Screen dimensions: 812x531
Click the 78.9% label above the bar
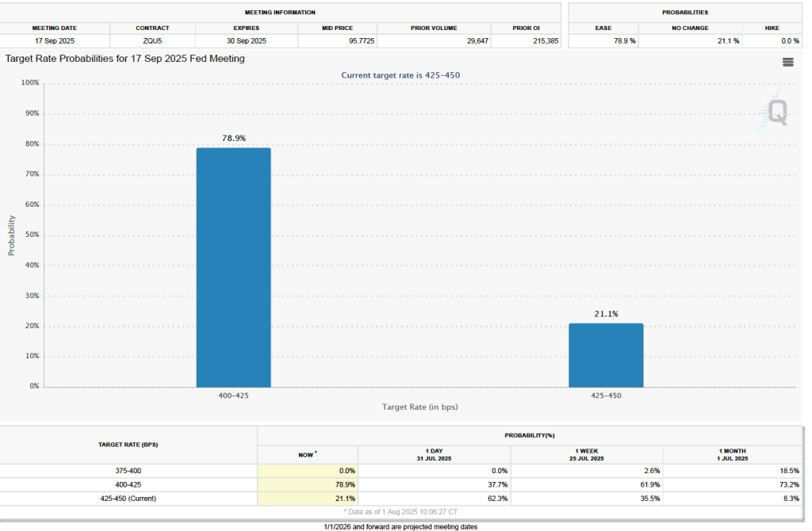pos(233,138)
